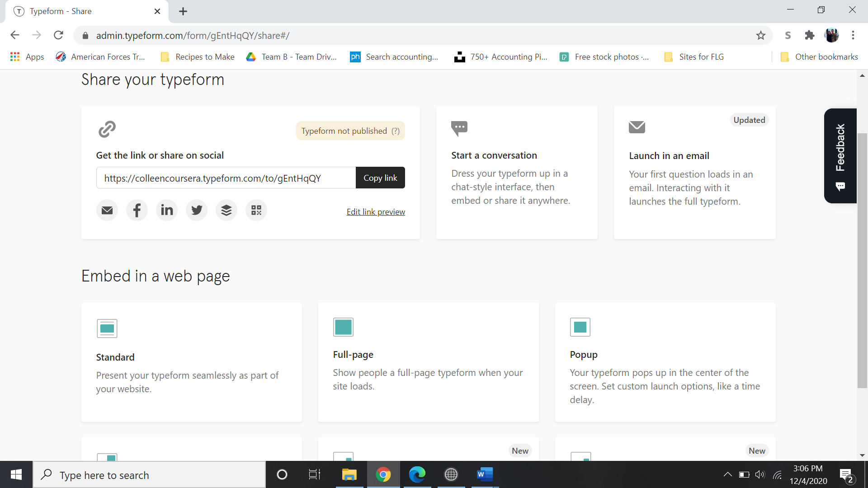The width and height of the screenshot is (868, 488).
Task: Open Typeform not published help tooltip
Action: pyautogui.click(x=396, y=131)
